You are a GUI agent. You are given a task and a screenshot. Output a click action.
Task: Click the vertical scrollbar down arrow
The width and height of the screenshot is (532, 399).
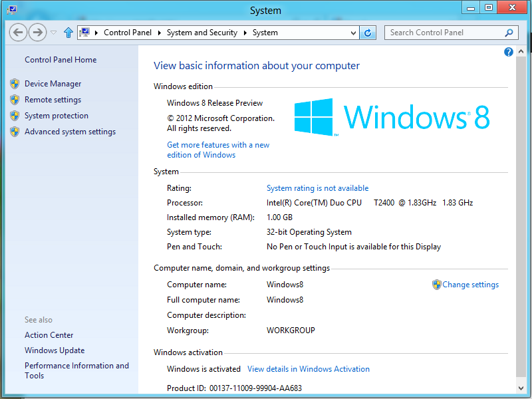point(521,387)
